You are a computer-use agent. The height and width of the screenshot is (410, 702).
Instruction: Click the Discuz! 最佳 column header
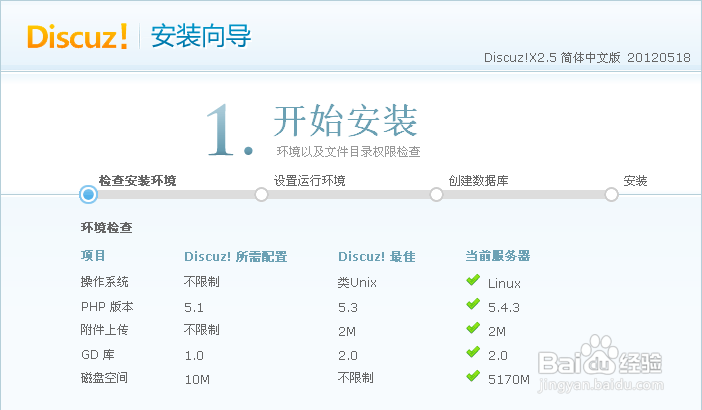377,256
